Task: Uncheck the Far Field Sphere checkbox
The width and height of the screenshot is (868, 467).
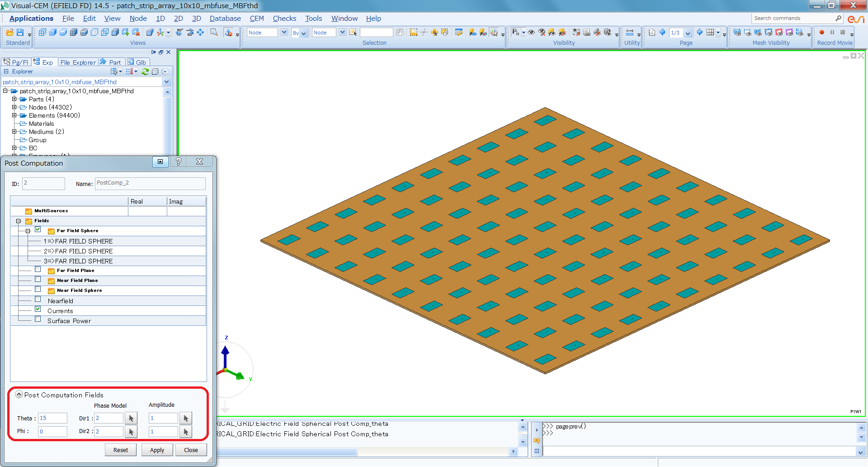Action: click(38, 230)
